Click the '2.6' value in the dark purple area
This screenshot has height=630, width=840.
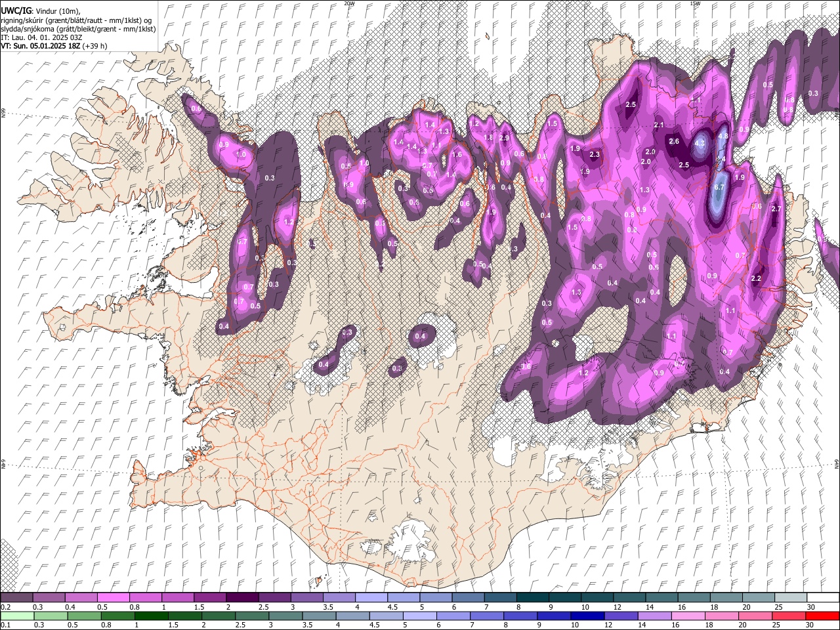tap(674, 141)
